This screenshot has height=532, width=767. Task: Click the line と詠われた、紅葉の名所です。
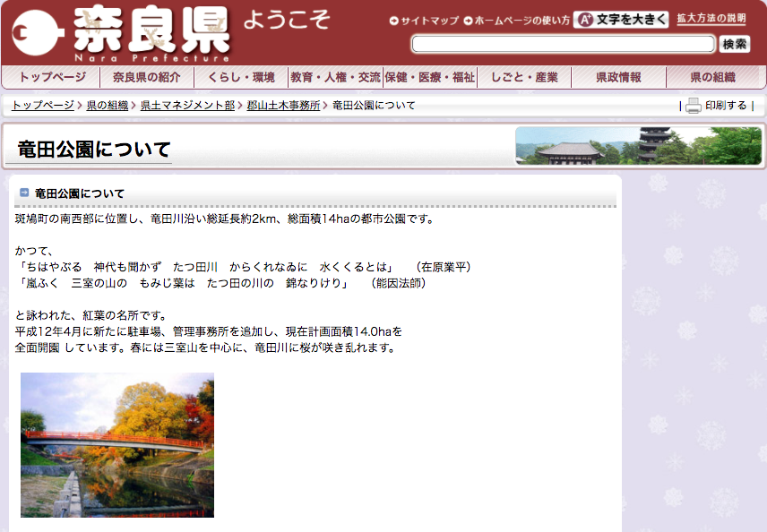point(91,315)
